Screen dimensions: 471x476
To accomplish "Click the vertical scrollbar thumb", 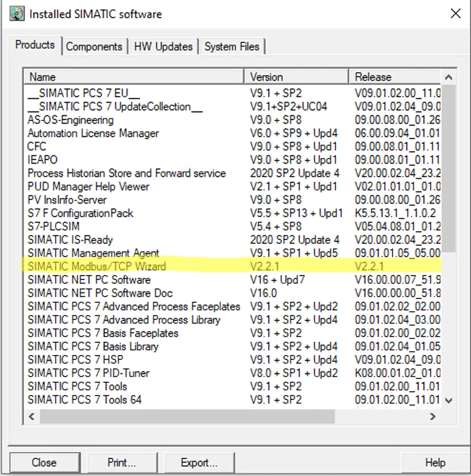I will [449, 168].
